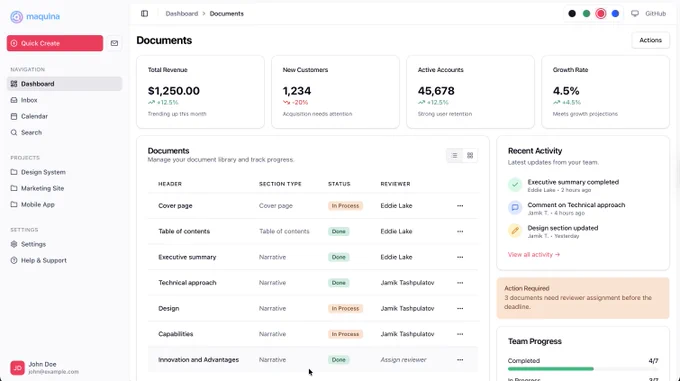680x381 pixels.
Task: Click the monitor icon next to GitHub
Action: click(x=635, y=13)
